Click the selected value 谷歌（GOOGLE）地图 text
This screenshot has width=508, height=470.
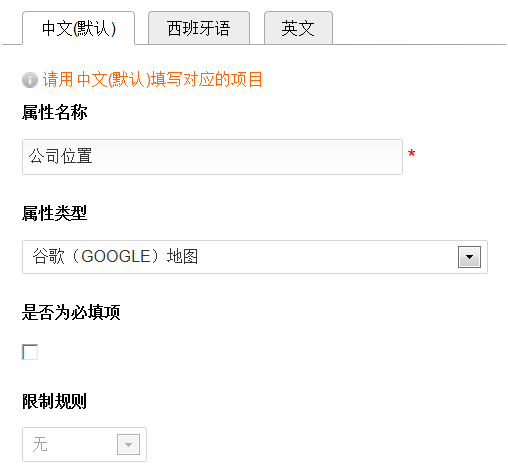coord(115,257)
